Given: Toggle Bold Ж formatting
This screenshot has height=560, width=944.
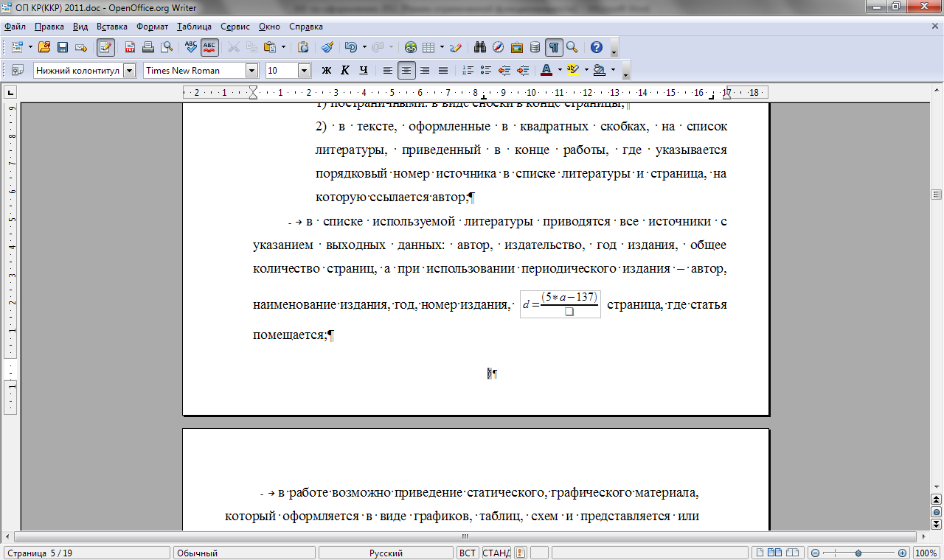Looking at the screenshot, I should 327,70.
